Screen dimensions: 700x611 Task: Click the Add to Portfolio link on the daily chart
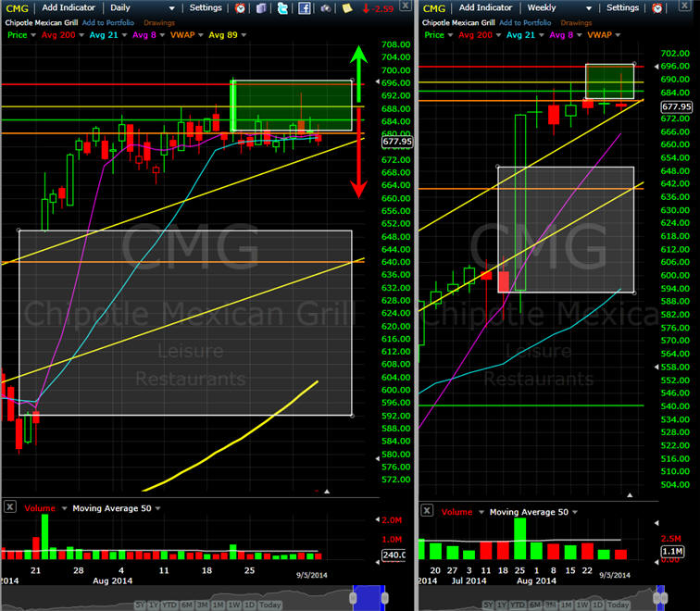[x=108, y=22]
